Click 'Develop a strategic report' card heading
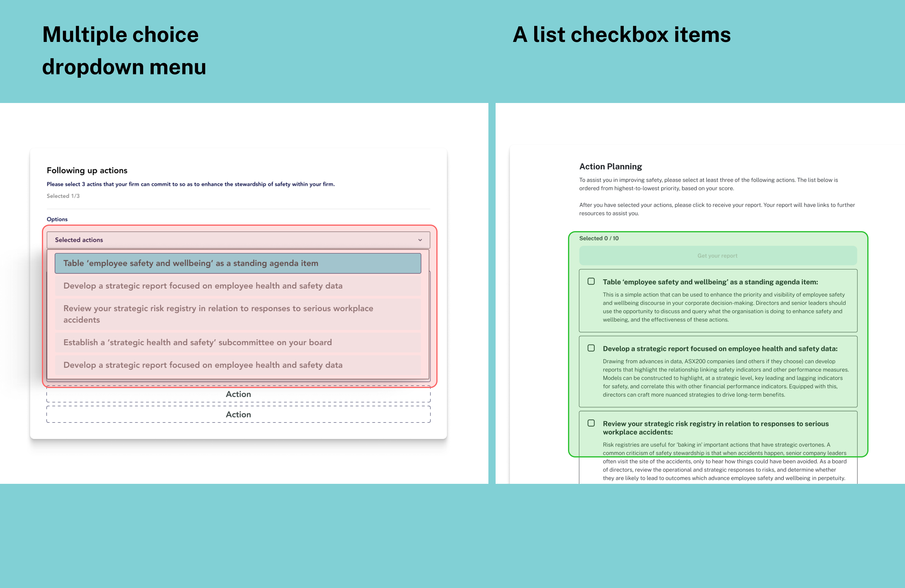Screen dimensions: 905x588 click(x=720, y=349)
